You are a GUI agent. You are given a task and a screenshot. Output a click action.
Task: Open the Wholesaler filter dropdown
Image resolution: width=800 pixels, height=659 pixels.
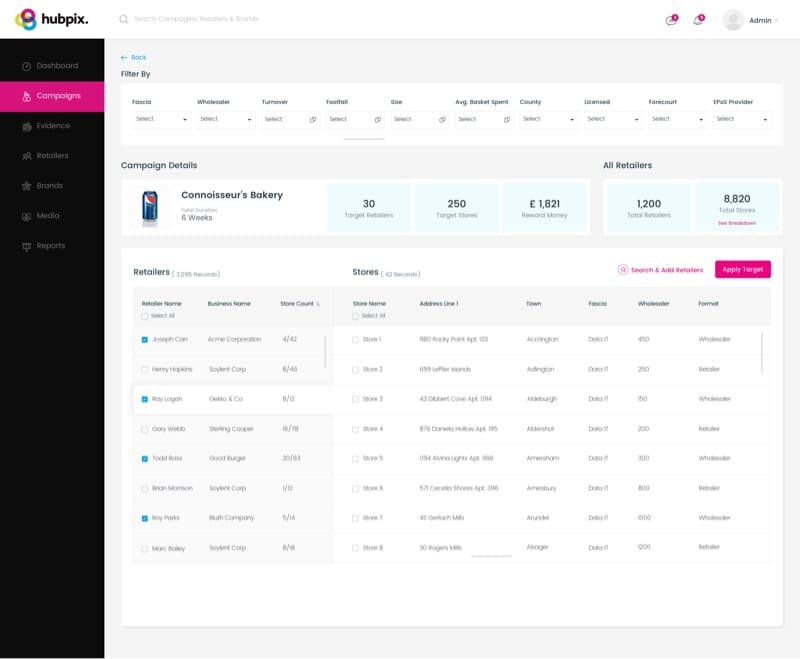point(226,119)
